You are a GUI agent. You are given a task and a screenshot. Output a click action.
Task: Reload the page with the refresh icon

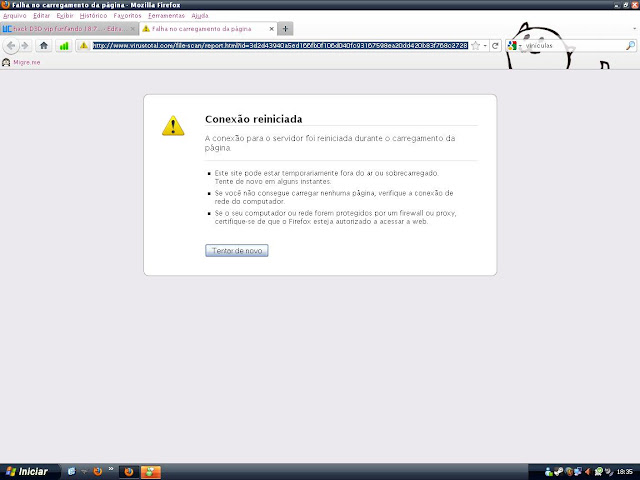pyautogui.click(x=495, y=46)
